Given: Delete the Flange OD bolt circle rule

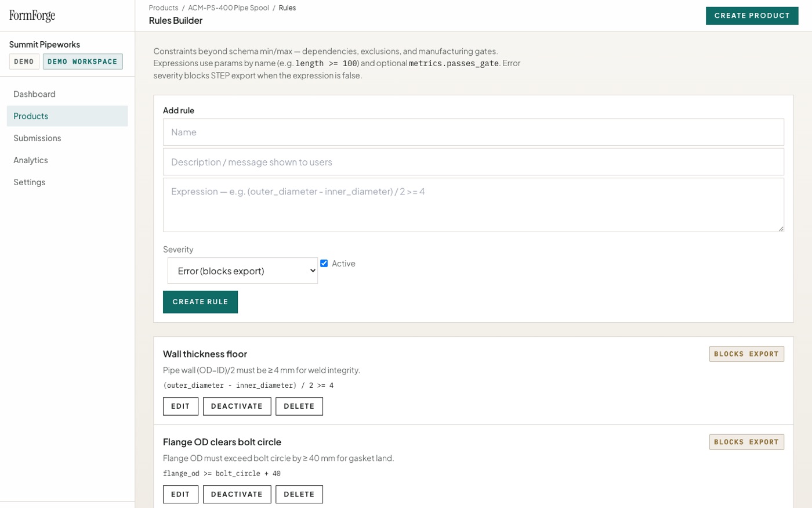Looking at the screenshot, I should point(299,495).
